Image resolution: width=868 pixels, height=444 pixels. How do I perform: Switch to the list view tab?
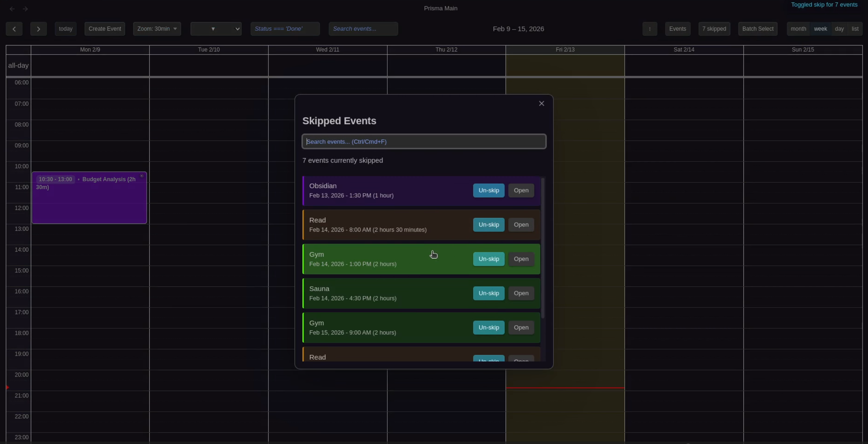[855, 28]
